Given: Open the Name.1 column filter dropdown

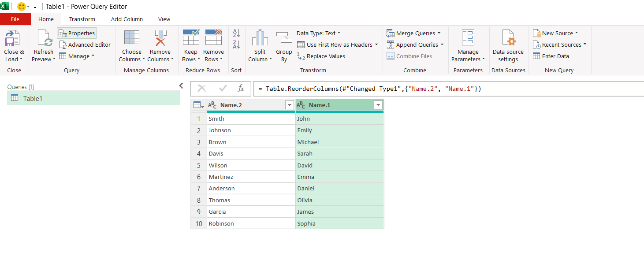Looking at the screenshot, I should click(x=378, y=105).
